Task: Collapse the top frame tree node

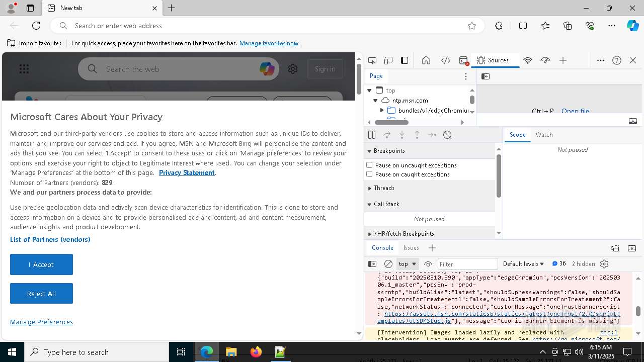Action: pos(369,90)
